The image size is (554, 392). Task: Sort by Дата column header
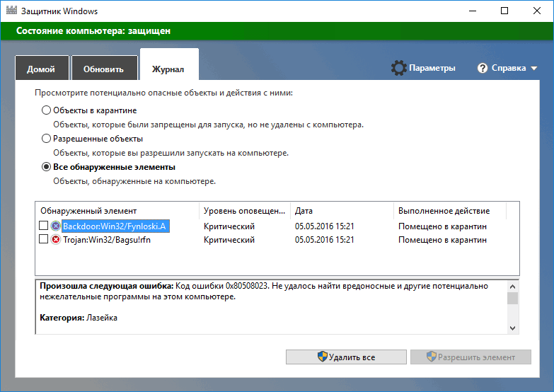[342, 211]
